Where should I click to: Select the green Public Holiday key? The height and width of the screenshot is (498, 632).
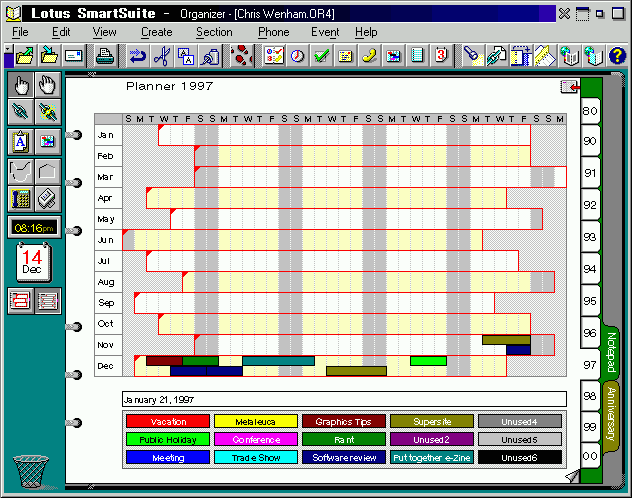168,440
